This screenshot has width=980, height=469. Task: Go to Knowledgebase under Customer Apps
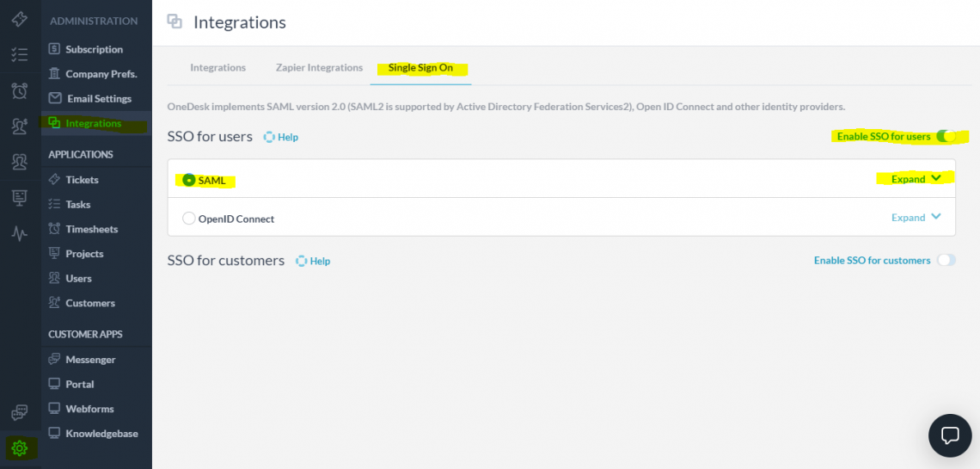coord(101,433)
